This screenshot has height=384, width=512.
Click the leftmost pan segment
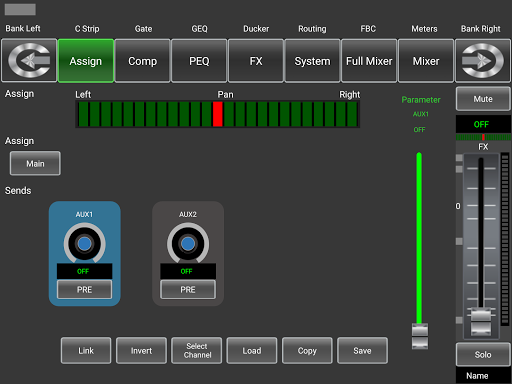click(84, 114)
